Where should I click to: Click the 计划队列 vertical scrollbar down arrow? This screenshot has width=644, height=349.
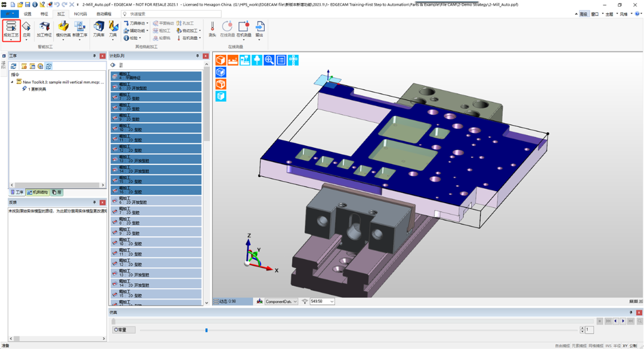pos(206,303)
